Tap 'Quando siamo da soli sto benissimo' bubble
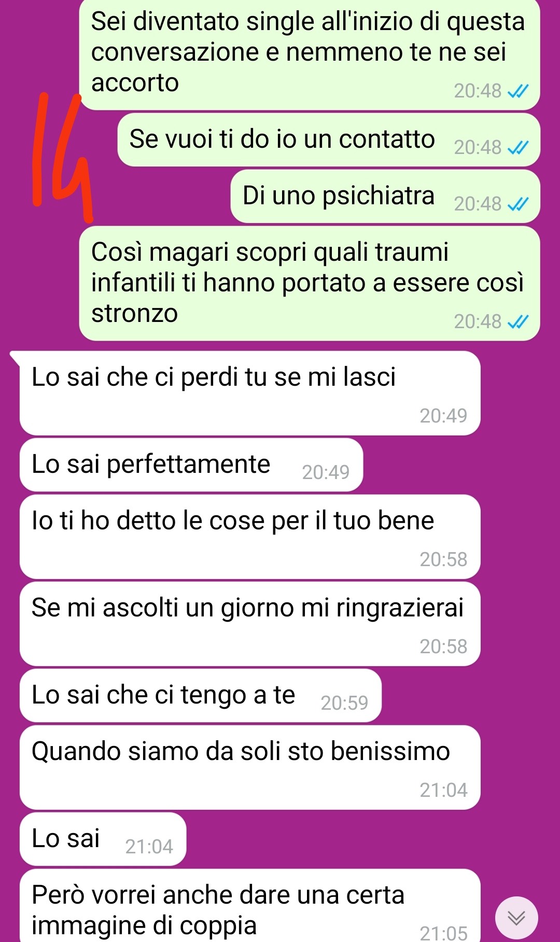The width and height of the screenshot is (560, 942). click(x=250, y=768)
